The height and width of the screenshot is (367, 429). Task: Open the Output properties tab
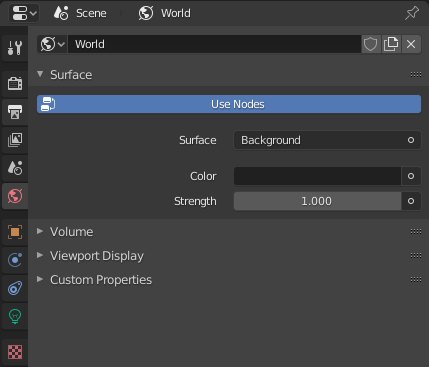tap(15, 112)
